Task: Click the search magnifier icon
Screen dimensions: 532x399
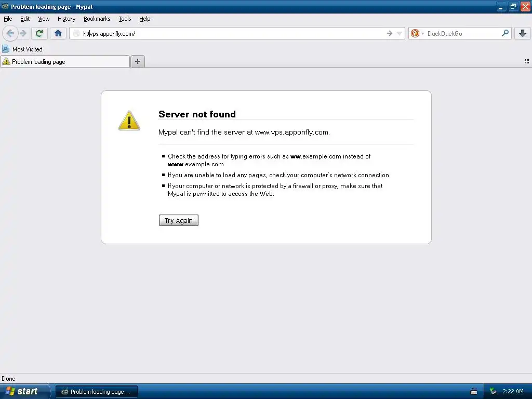Action: pos(505,33)
